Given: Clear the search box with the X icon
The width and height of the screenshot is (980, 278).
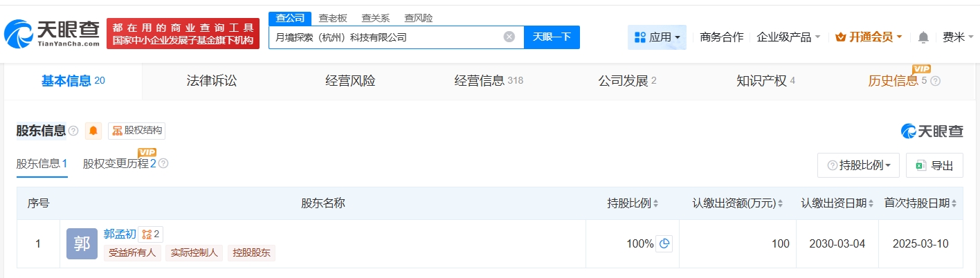Looking at the screenshot, I should click(x=509, y=37).
